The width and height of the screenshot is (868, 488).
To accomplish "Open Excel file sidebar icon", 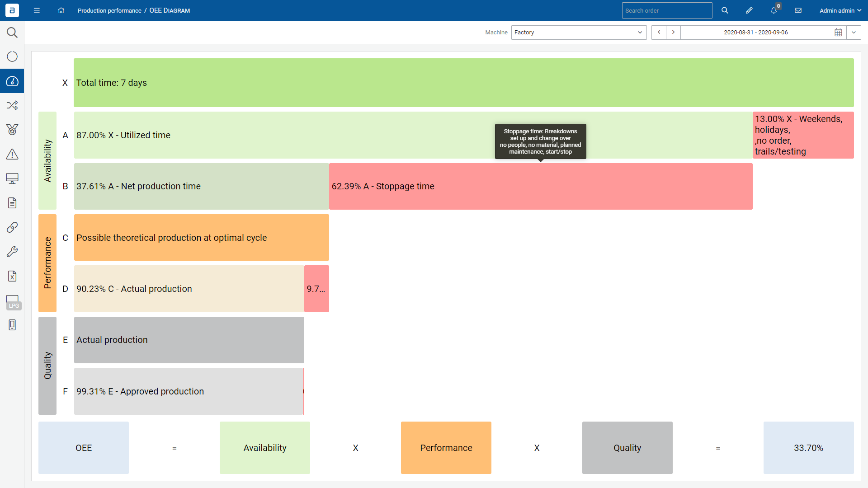I will [x=12, y=276].
